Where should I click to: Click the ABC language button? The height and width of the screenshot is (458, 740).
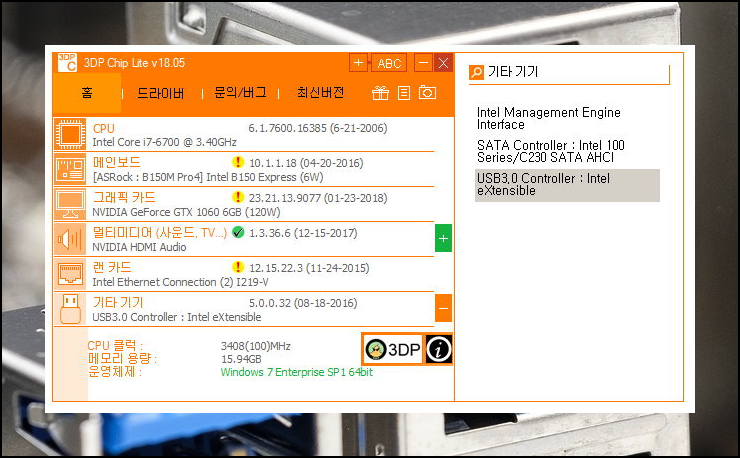(x=389, y=63)
